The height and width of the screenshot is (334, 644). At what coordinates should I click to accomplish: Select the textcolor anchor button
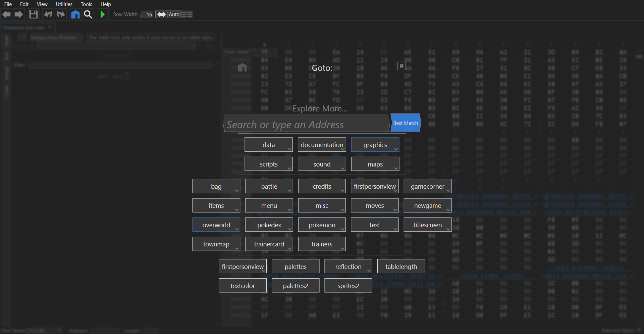243,286
